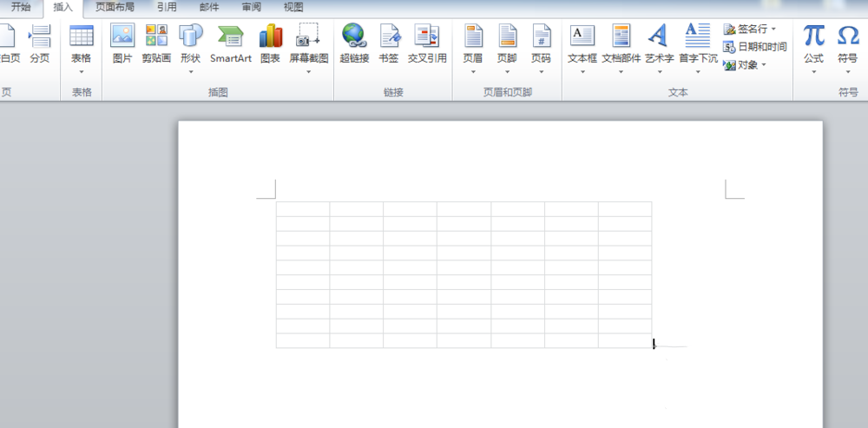
Task: Expand the 签名行 signature line menu
Action: [751, 30]
